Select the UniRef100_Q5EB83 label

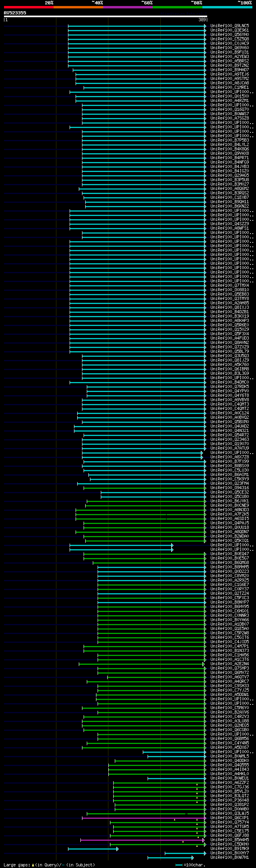tap(230, 294)
